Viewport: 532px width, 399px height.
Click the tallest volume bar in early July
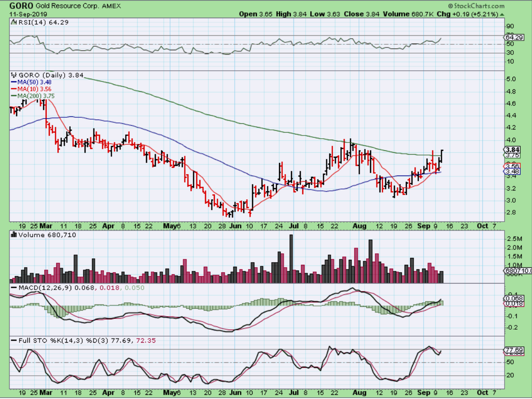pos(291,259)
